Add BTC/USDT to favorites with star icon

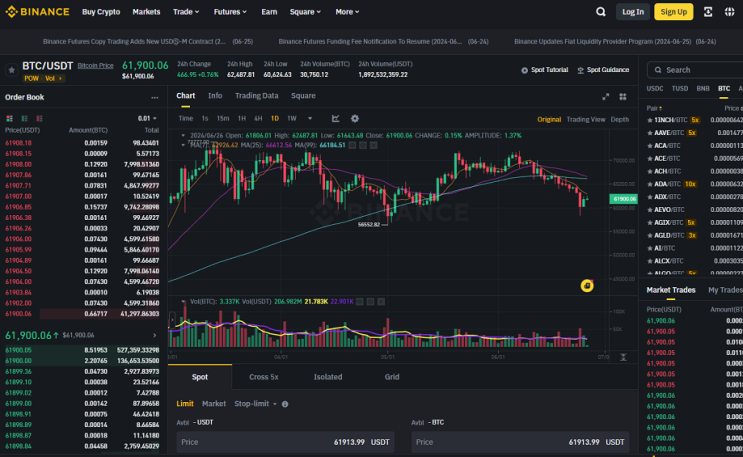click(x=11, y=70)
